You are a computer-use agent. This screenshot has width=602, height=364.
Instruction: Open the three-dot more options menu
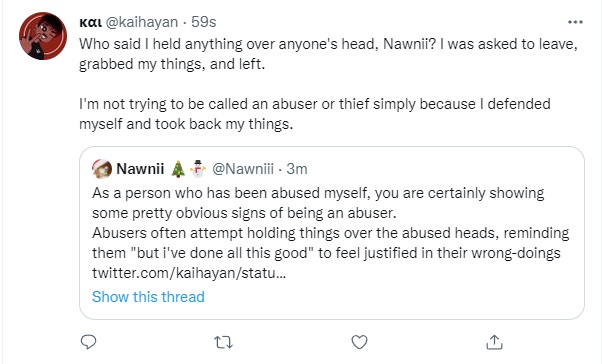click(x=575, y=22)
